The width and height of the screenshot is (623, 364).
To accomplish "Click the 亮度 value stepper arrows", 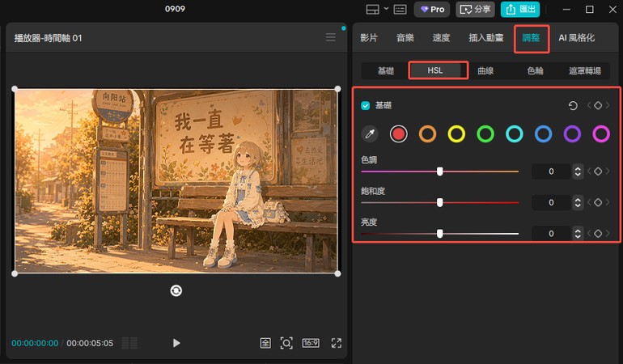I will [x=578, y=233].
